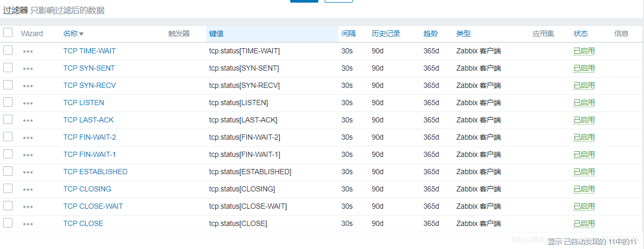The height and width of the screenshot is (249, 644).
Task: Open the TCP FIN-WAIT-1 item
Action: coord(90,154)
